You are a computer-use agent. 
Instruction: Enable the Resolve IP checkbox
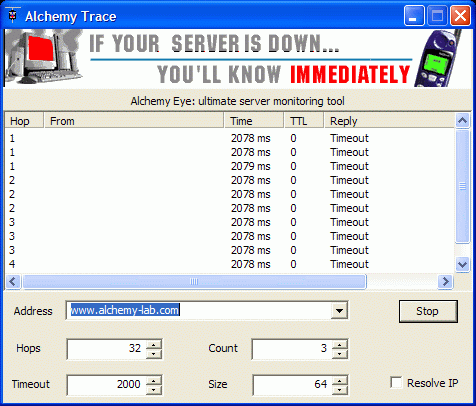(x=396, y=382)
